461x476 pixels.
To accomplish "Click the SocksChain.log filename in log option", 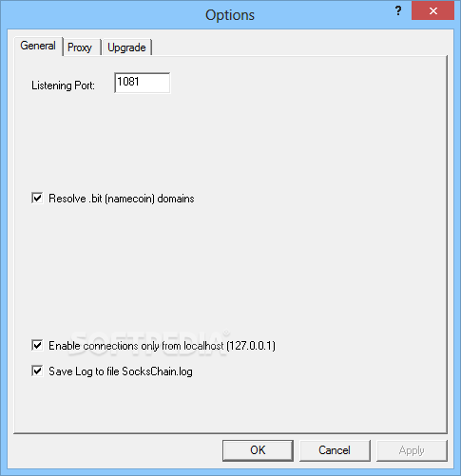I will click(x=157, y=371).
